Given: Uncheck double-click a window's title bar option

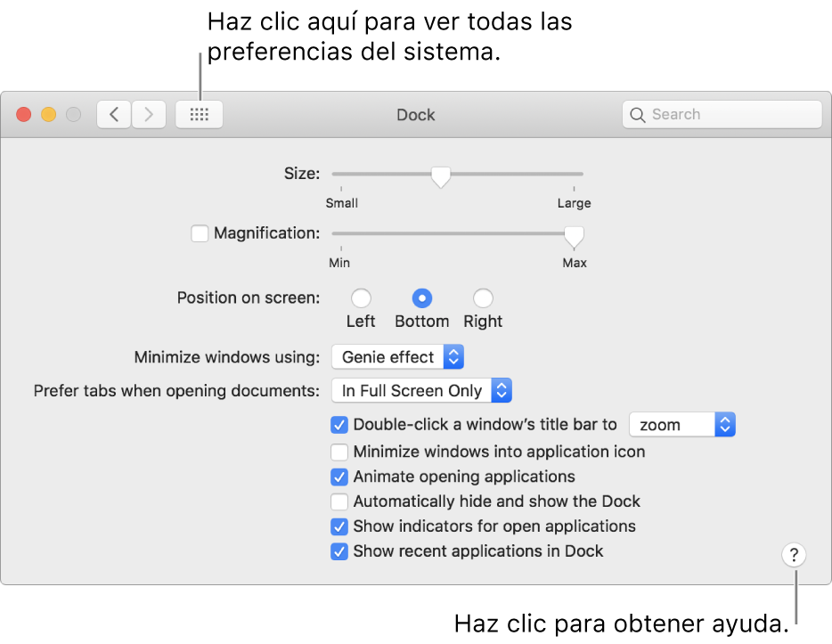Looking at the screenshot, I should (339, 425).
